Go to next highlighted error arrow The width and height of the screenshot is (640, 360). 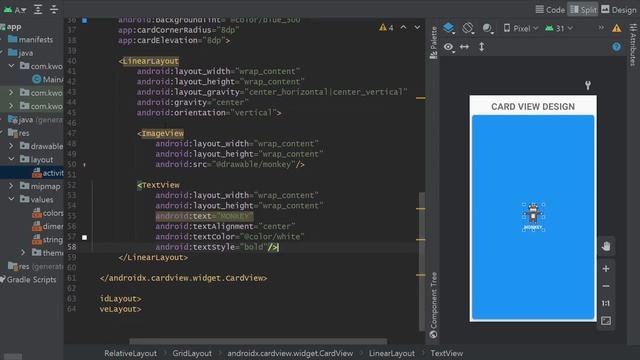[417, 27]
